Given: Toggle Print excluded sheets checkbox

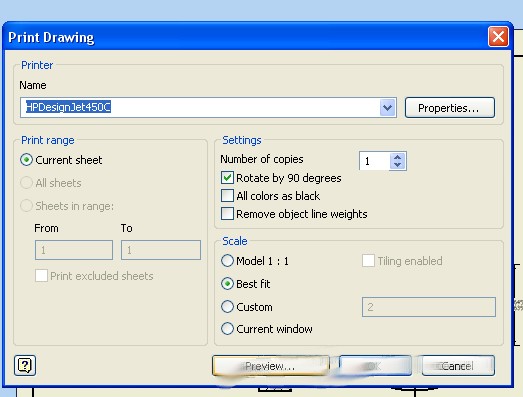Looking at the screenshot, I should point(41,276).
